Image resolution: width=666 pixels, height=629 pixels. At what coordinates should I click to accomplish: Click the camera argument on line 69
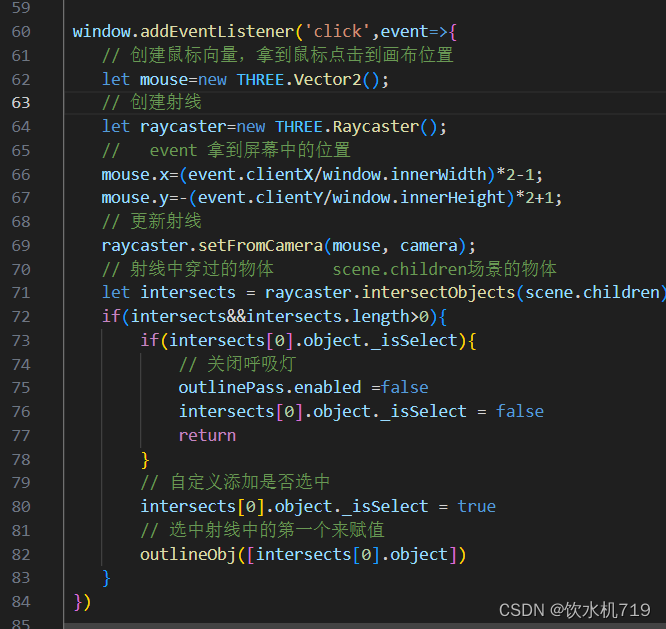(x=429, y=245)
